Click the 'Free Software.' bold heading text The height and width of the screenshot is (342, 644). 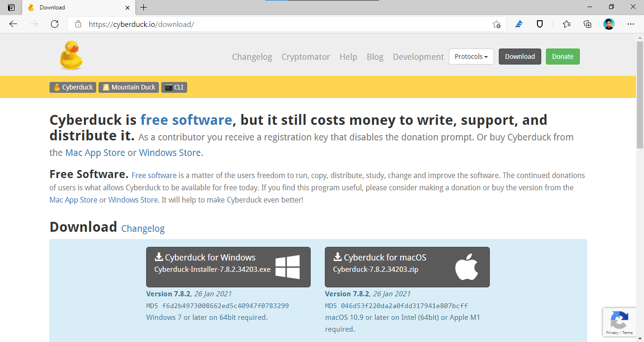point(89,174)
